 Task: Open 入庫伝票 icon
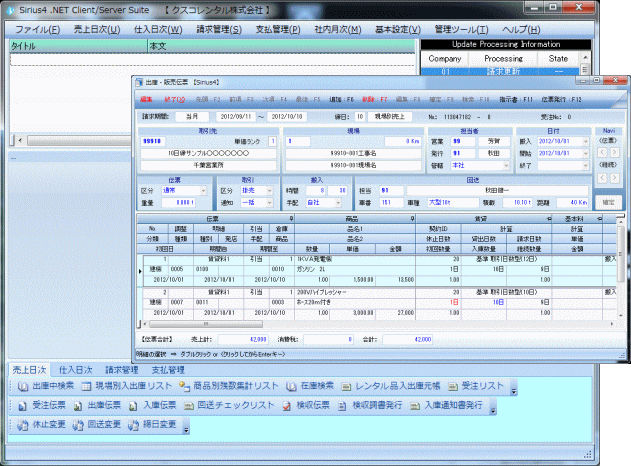pyautogui.click(x=133, y=406)
